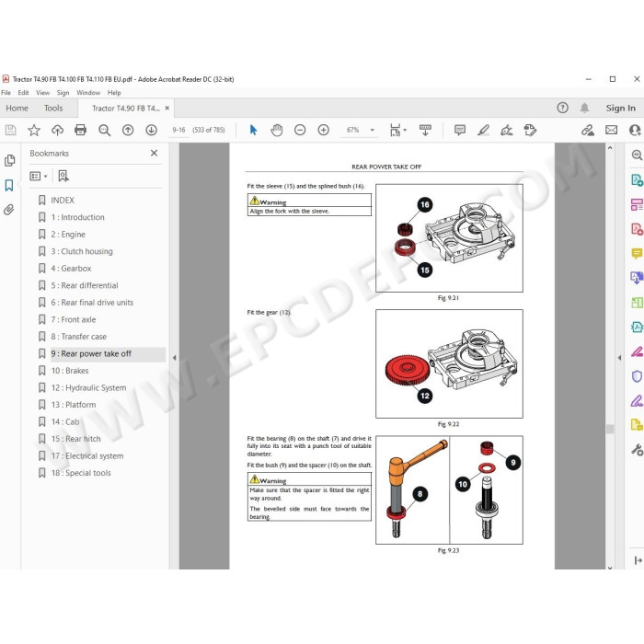
Task: Add a comment sticky note
Action: (x=460, y=131)
